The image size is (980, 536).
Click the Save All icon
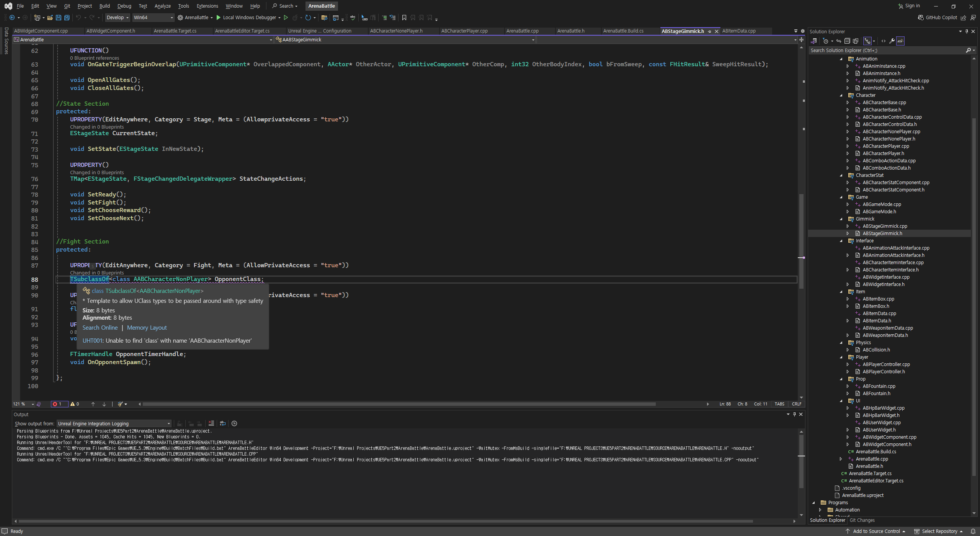point(67,18)
